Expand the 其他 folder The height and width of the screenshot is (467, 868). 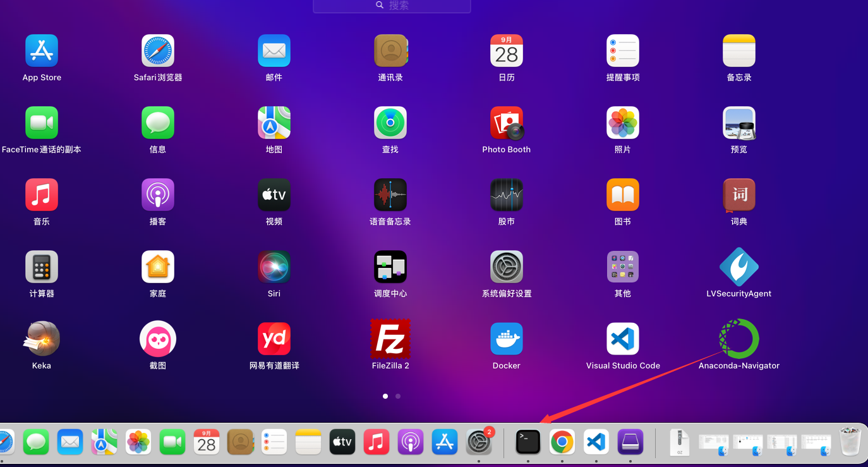(623, 267)
